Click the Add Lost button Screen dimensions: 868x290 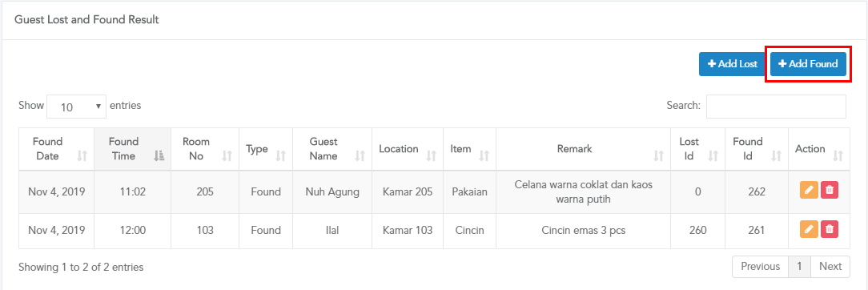(x=732, y=64)
